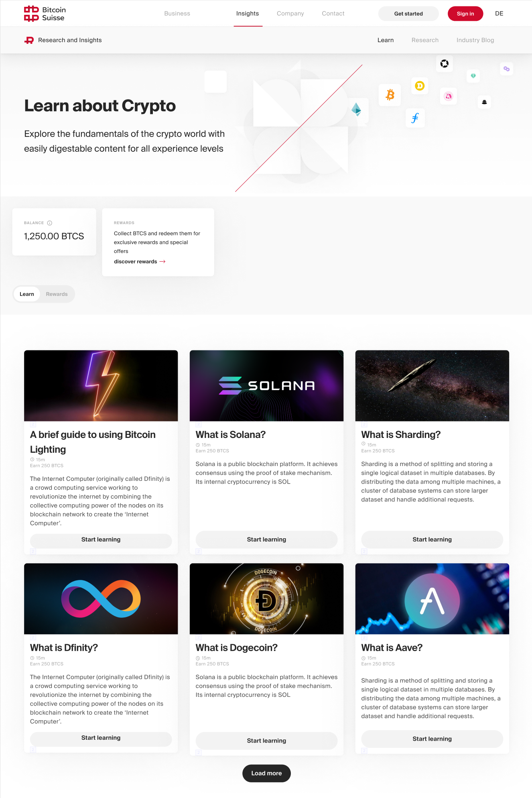Click the Bitcoin Suisse logo

point(45,14)
